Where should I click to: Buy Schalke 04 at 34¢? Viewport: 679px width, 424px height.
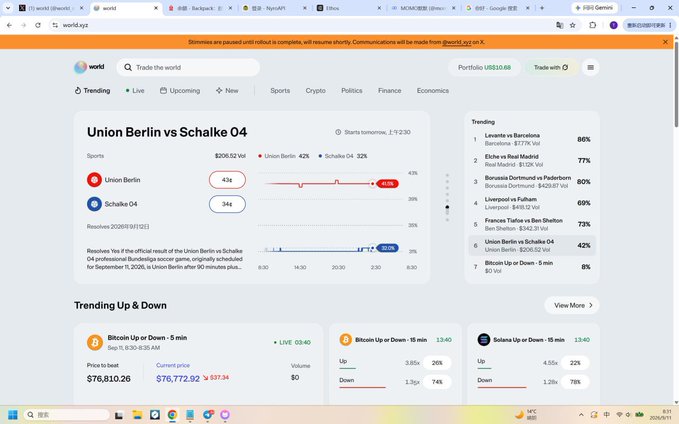click(227, 204)
